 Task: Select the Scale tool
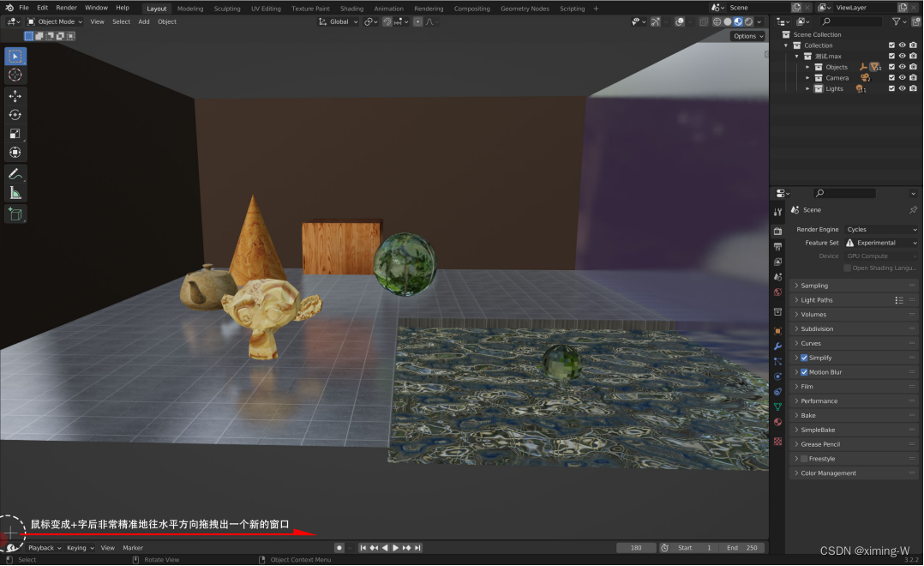[x=15, y=133]
